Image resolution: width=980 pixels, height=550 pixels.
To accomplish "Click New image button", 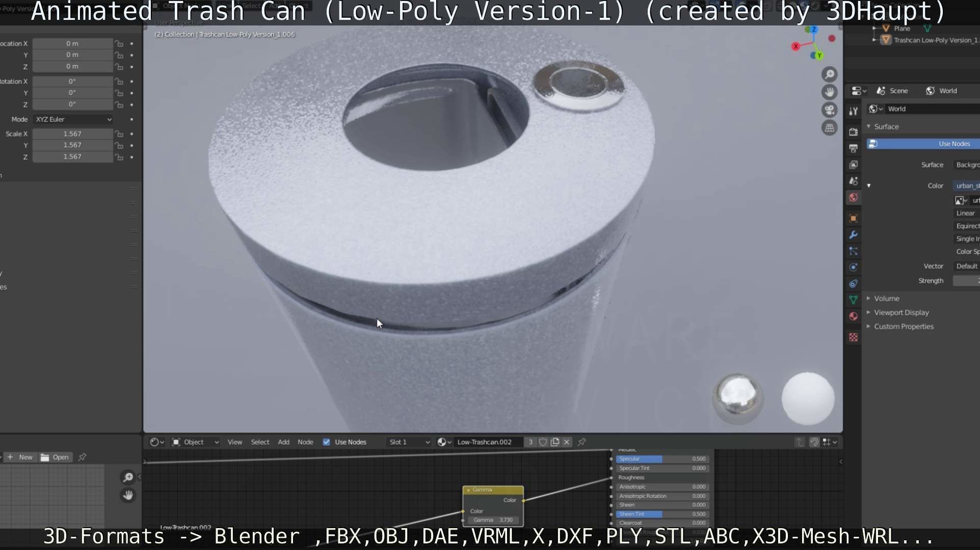I will (20, 457).
